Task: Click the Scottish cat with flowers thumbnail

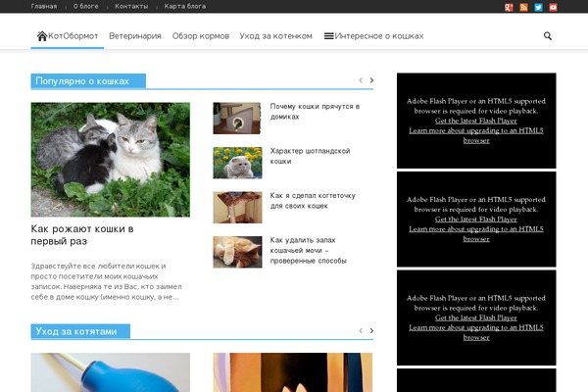Action: tap(237, 163)
